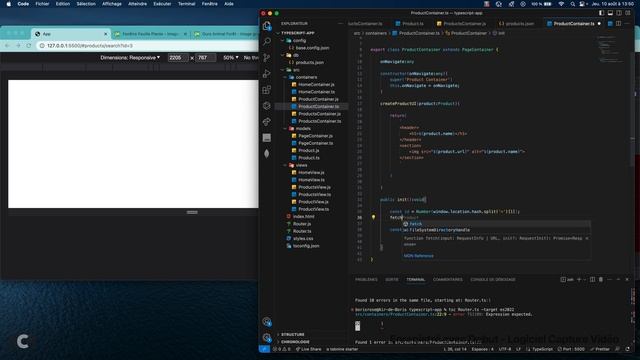The image size is (640, 360).
Task: Split the terminal panel
Action: click(592, 280)
